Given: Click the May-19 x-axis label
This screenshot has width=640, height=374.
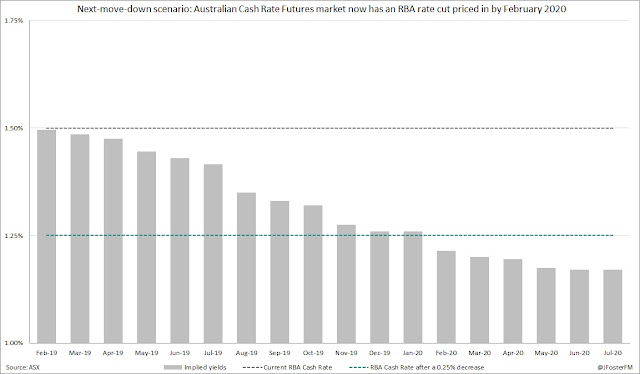Looking at the screenshot, I should click(x=147, y=353).
